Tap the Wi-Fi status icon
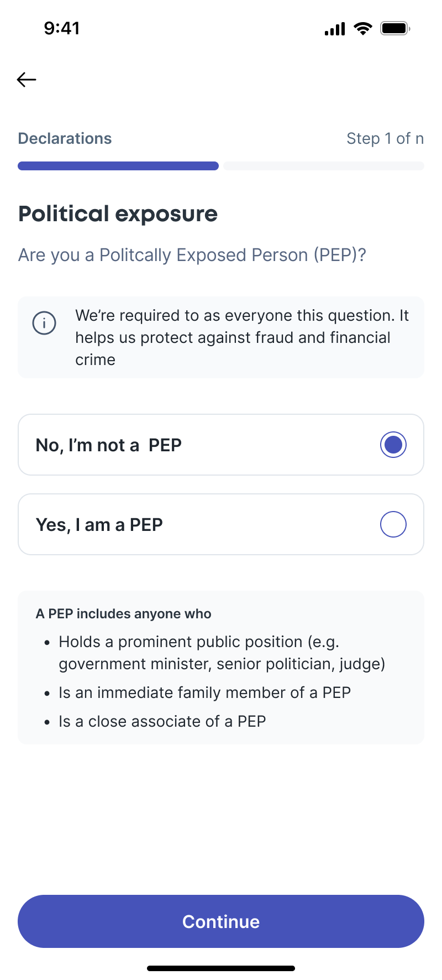The height and width of the screenshot is (980, 442). pyautogui.click(x=363, y=28)
